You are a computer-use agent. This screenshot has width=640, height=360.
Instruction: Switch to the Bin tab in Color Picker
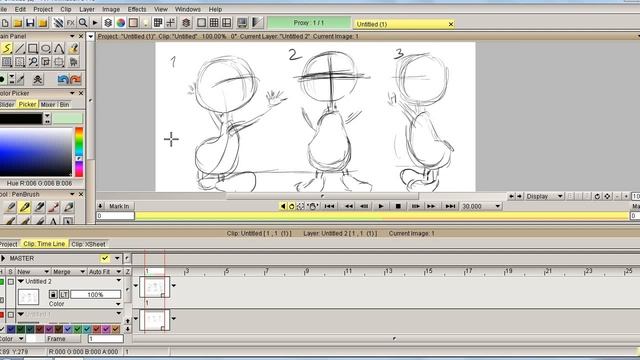coord(64,104)
